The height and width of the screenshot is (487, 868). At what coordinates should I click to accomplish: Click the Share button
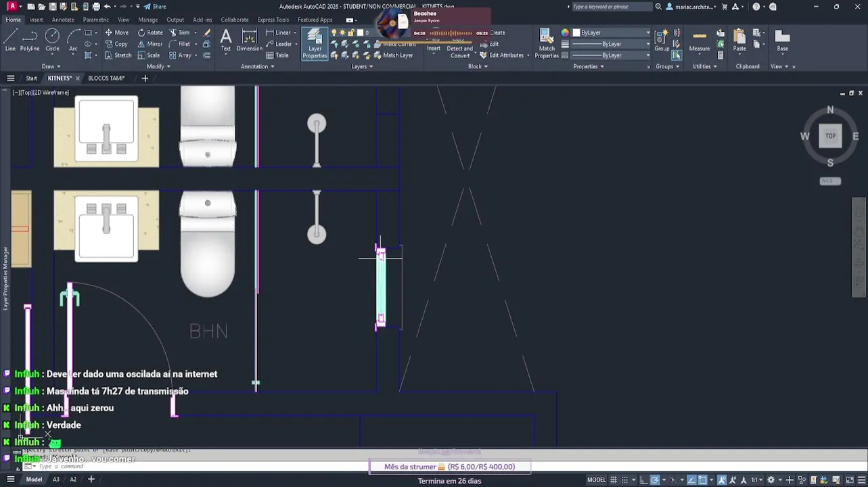[x=155, y=7]
